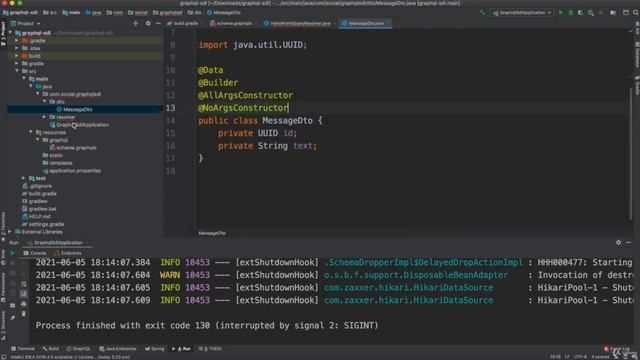Open the Console tab in Run panel
This screenshot has width=640, height=360.
point(35,253)
